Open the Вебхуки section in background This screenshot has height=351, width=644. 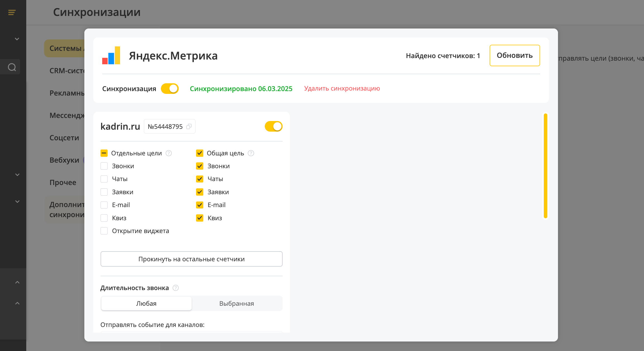coord(64,160)
